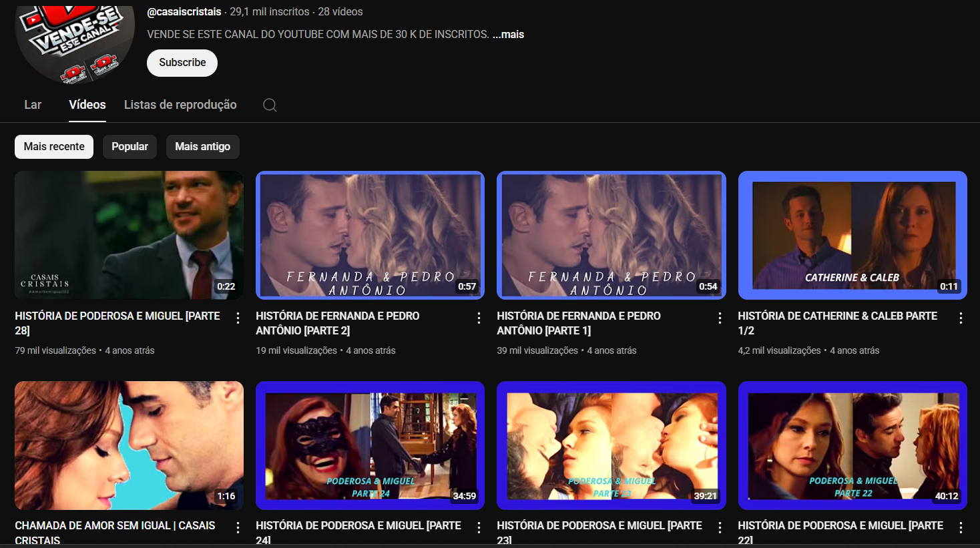980x548 pixels.
Task: Play the 1:16 Amor Sem Igual thumbnail
Action: click(x=129, y=445)
